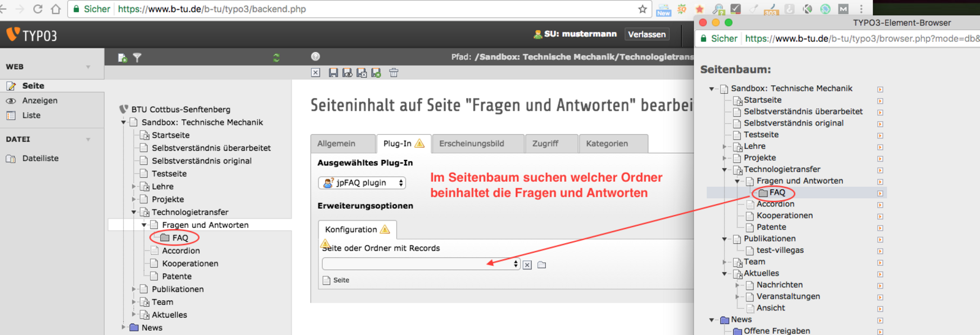The image size is (980, 335).
Task: Open the folder browse records icon
Action: pyautogui.click(x=541, y=265)
